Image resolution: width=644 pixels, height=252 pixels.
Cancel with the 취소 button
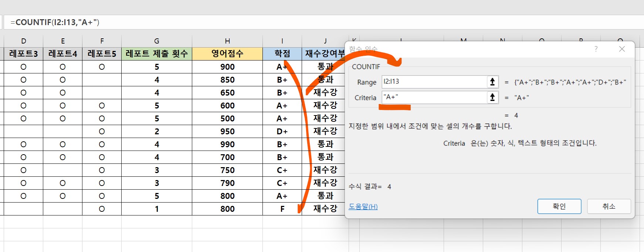[x=609, y=206]
